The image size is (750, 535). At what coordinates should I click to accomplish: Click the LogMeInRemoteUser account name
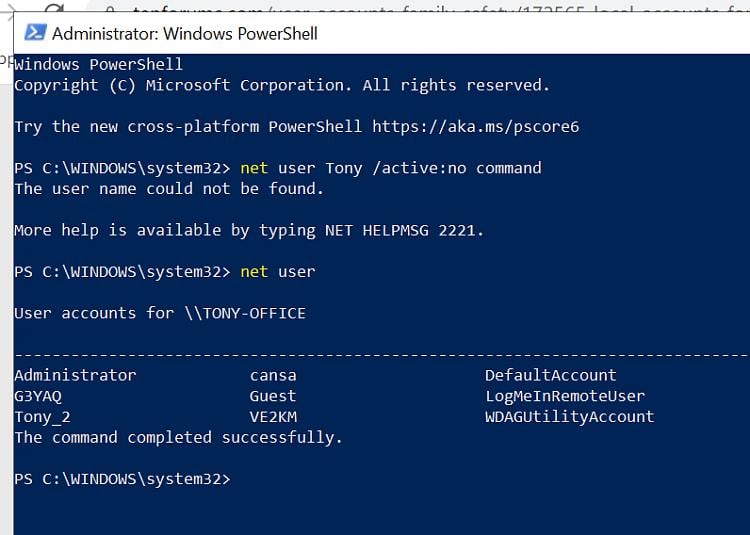click(565, 396)
